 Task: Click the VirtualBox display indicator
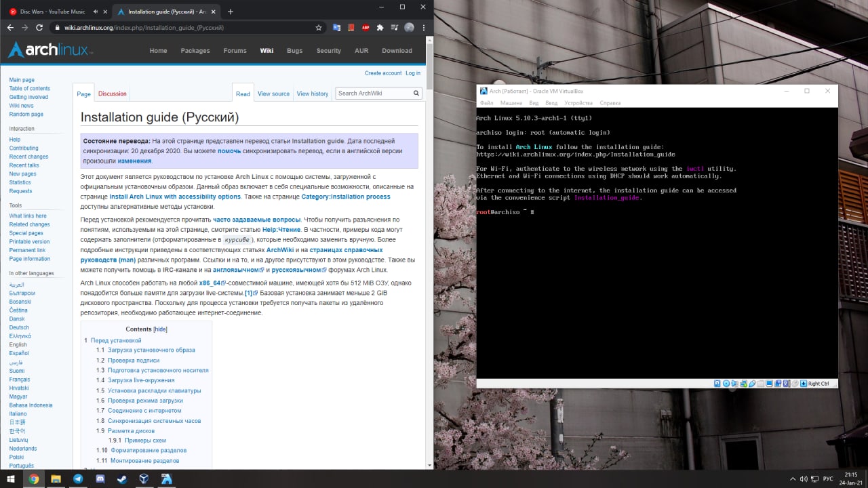(769, 384)
